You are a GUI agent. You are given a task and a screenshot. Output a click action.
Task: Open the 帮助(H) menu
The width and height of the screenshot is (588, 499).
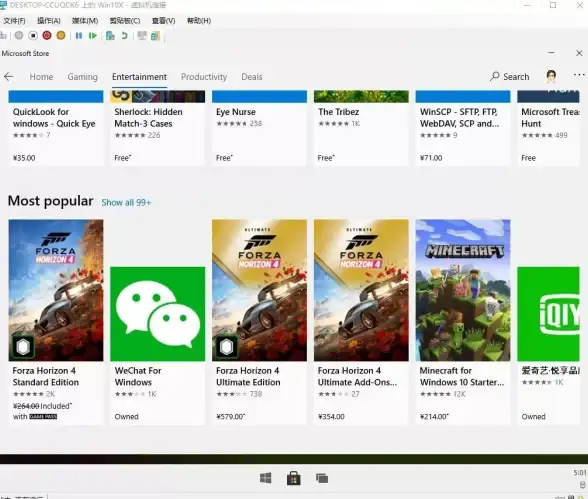[x=199, y=21]
